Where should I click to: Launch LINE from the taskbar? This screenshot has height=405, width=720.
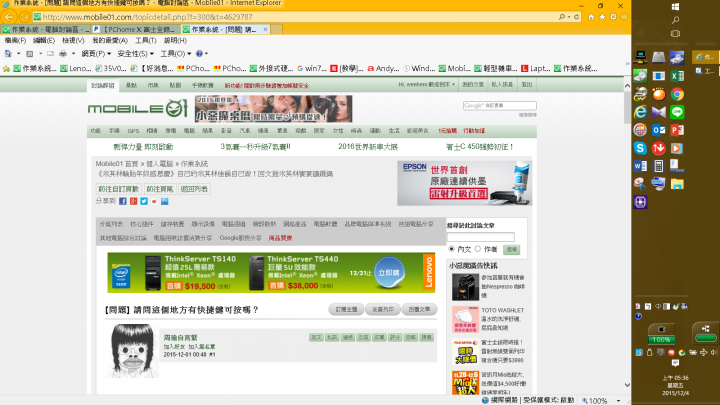click(677, 112)
